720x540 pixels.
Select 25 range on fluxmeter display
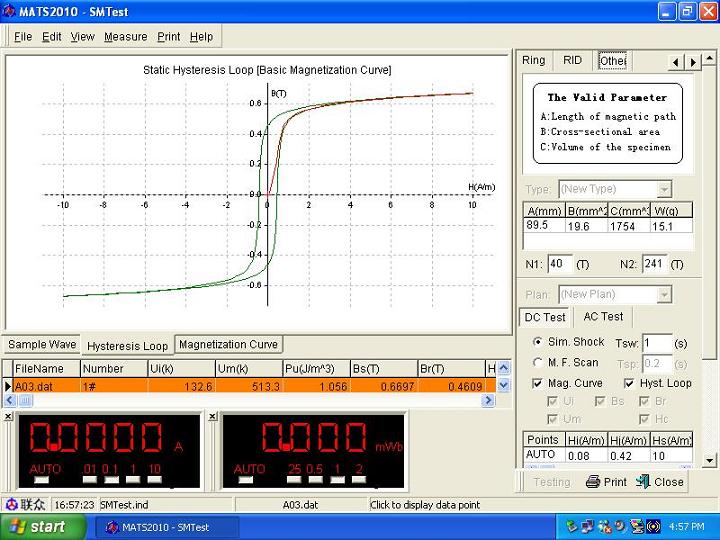(295, 481)
